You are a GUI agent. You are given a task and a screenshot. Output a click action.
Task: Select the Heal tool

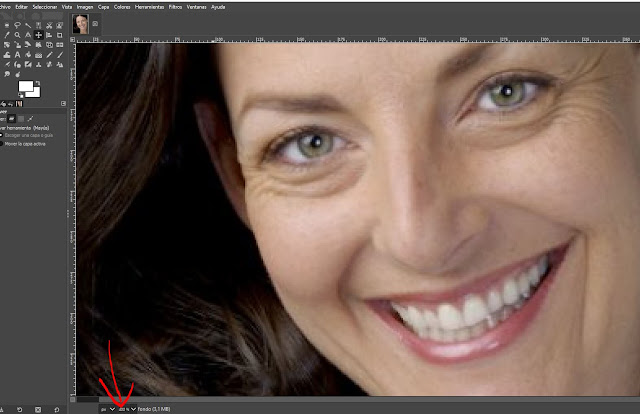pos(49,65)
